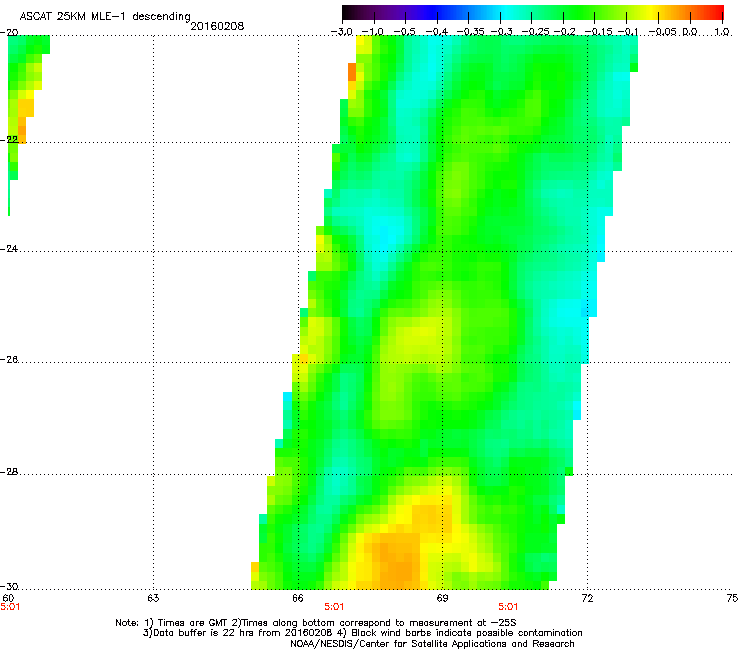
Task: Click the -0.5 color scale label
Action: tap(404, 32)
